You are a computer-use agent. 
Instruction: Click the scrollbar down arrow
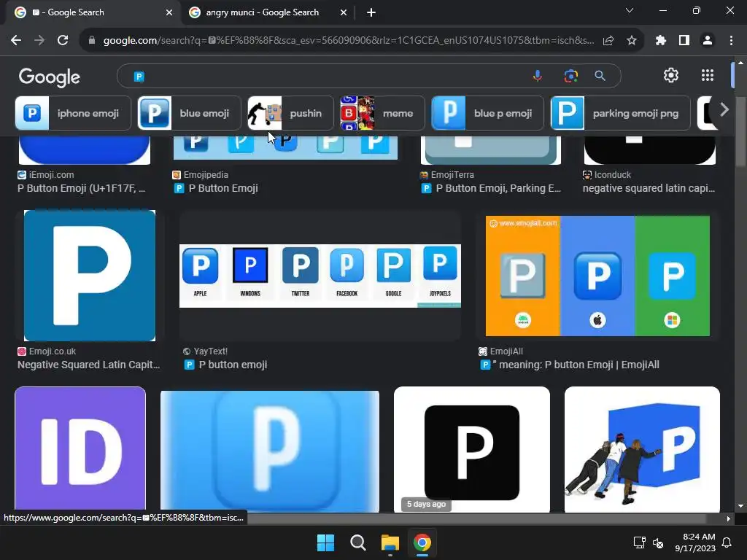click(x=740, y=506)
